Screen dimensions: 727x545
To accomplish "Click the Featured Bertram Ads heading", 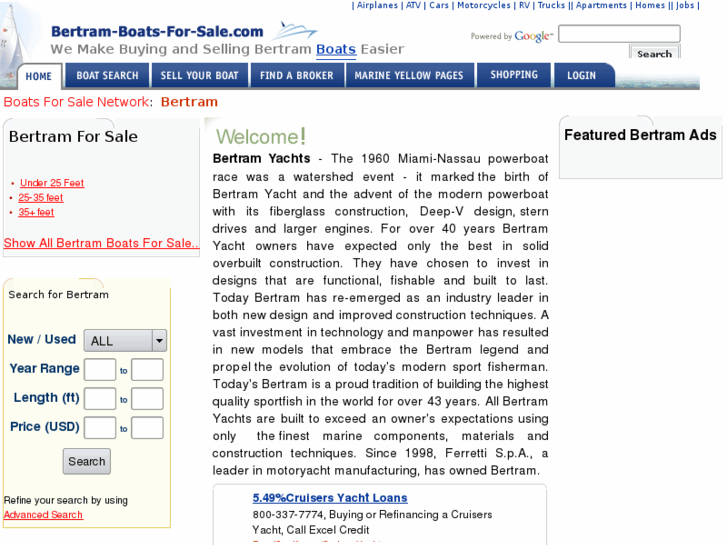I will tap(640, 135).
